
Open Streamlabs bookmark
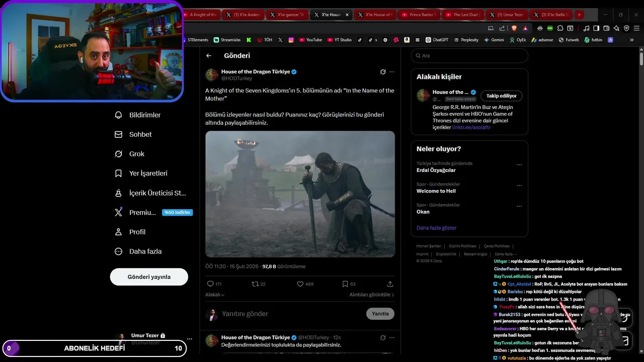pos(227,40)
